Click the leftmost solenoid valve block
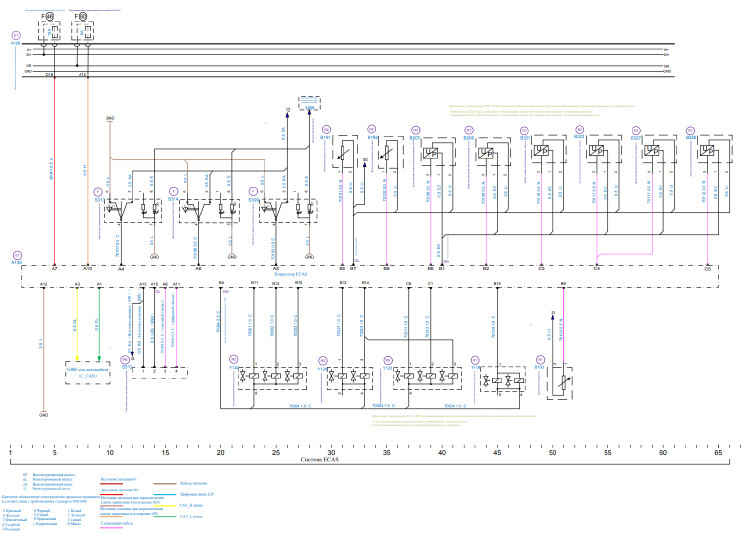Image resolution: width=747 pixels, height=539 pixels. [270, 378]
